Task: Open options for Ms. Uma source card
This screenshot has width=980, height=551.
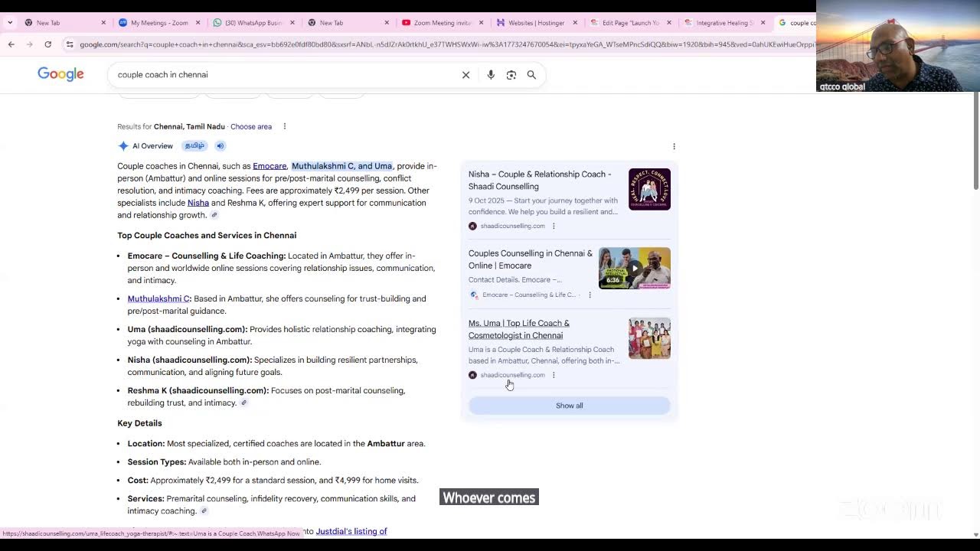Action: pos(554,375)
